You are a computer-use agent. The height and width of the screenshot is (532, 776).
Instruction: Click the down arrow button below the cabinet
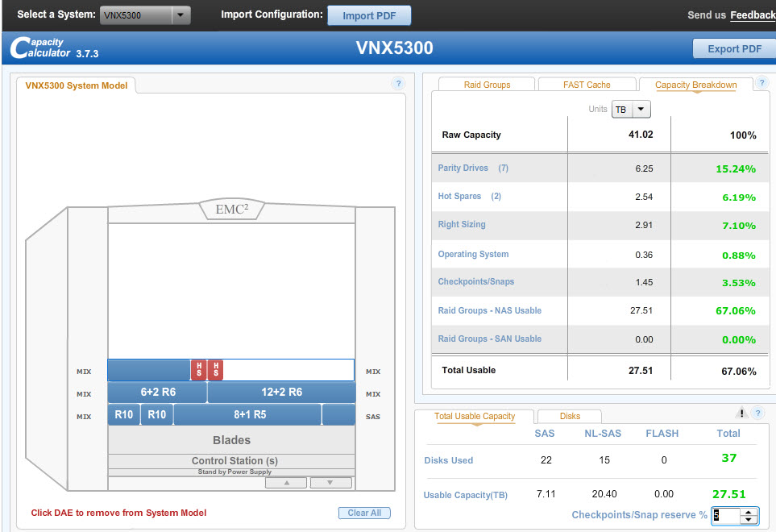(330, 483)
